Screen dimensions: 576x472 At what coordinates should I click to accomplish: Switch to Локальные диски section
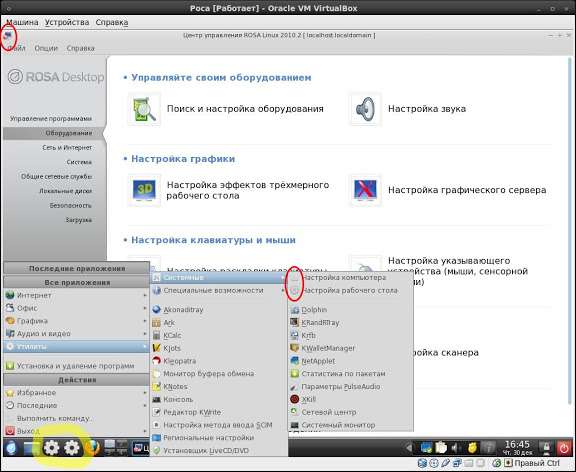[65, 191]
